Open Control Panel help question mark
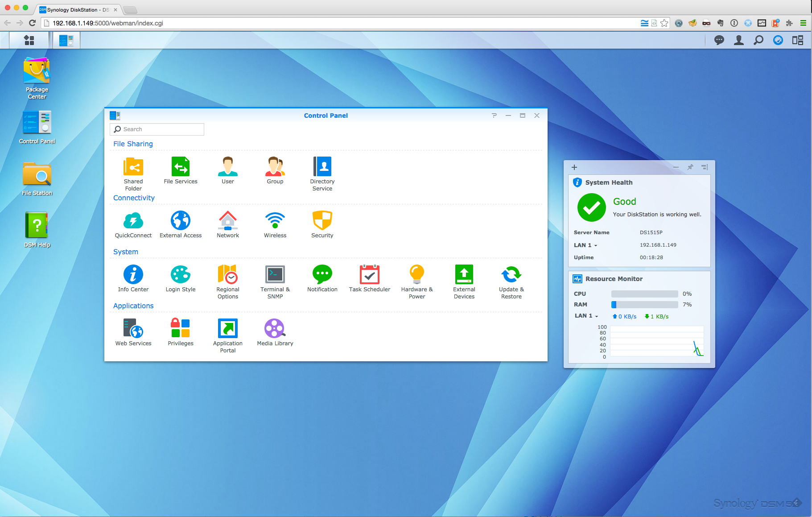The width and height of the screenshot is (812, 517). (494, 116)
